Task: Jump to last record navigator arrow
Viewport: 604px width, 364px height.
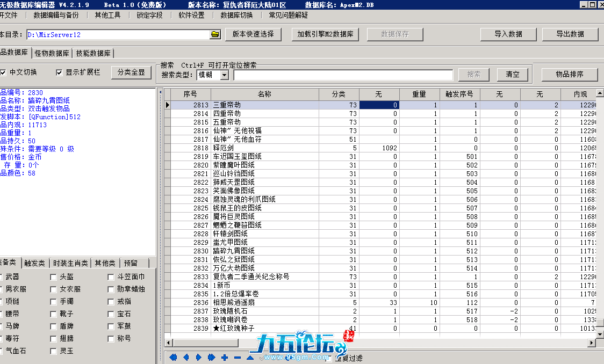Action: click(x=211, y=357)
